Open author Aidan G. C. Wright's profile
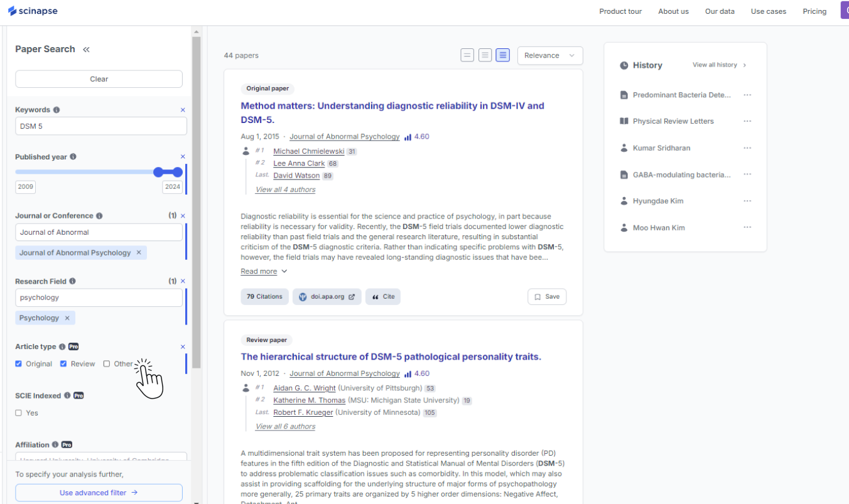Screen dimensions: 849x504 (305, 389)
